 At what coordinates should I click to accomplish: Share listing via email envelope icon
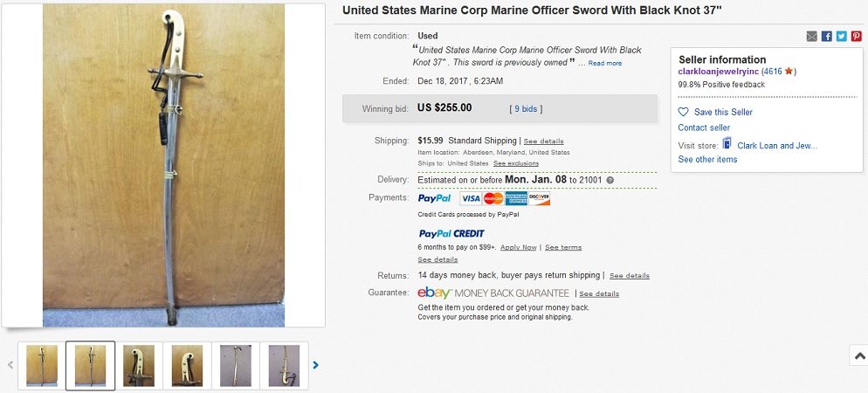point(812,36)
